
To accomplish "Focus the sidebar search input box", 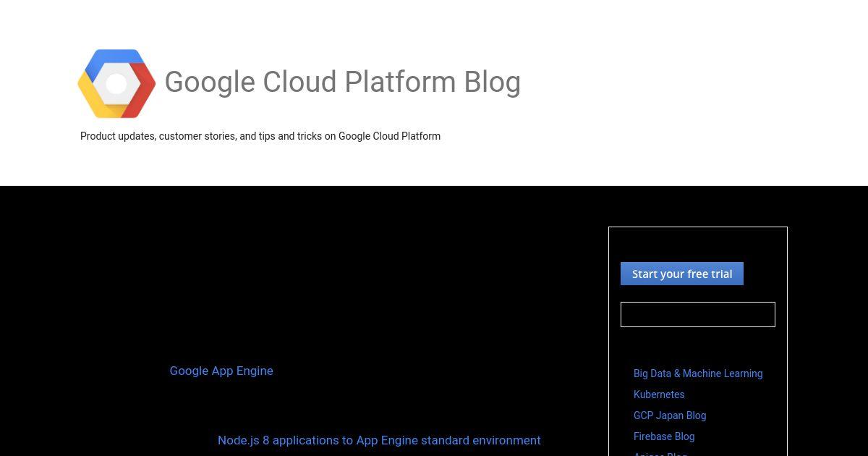I will point(698,315).
